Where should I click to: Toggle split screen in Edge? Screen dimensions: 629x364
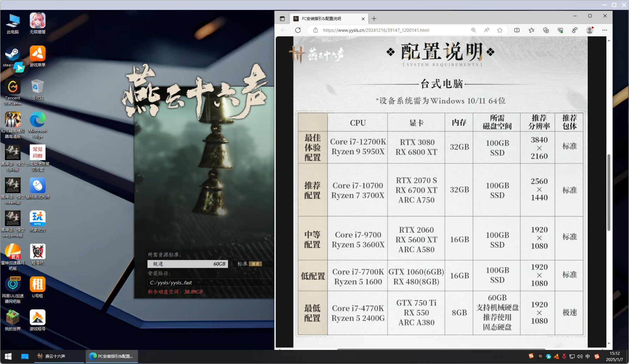tap(517, 30)
